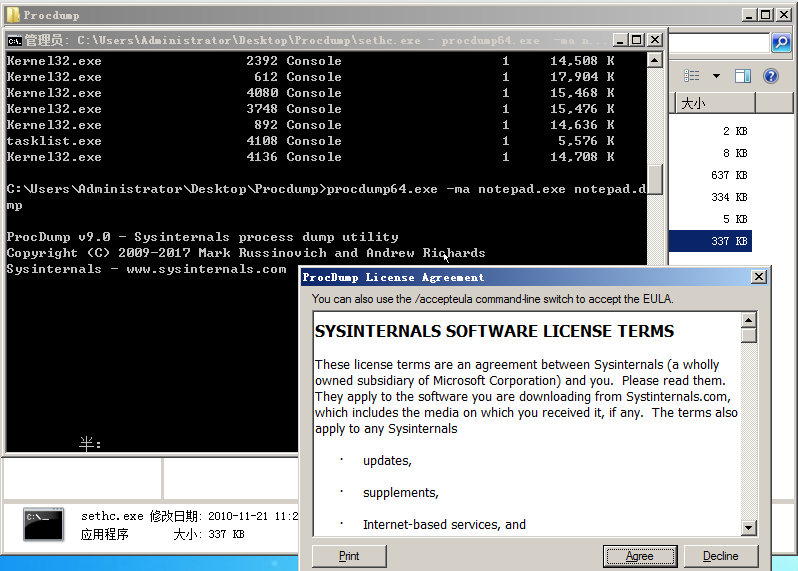Click the ProcDump v9.0 line in console
Image resolution: width=798 pixels, height=571 pixels.
pyautogui.click(x=202, y=237)
